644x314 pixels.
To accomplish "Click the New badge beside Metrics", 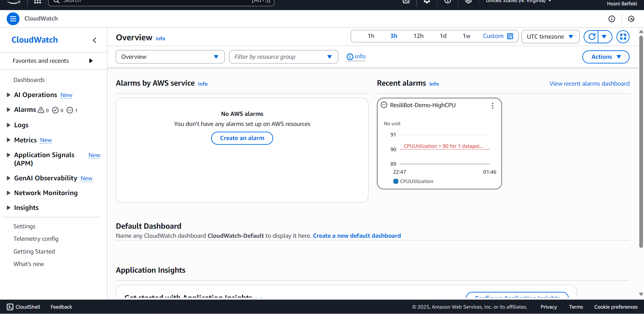I will tap(46, 140).
